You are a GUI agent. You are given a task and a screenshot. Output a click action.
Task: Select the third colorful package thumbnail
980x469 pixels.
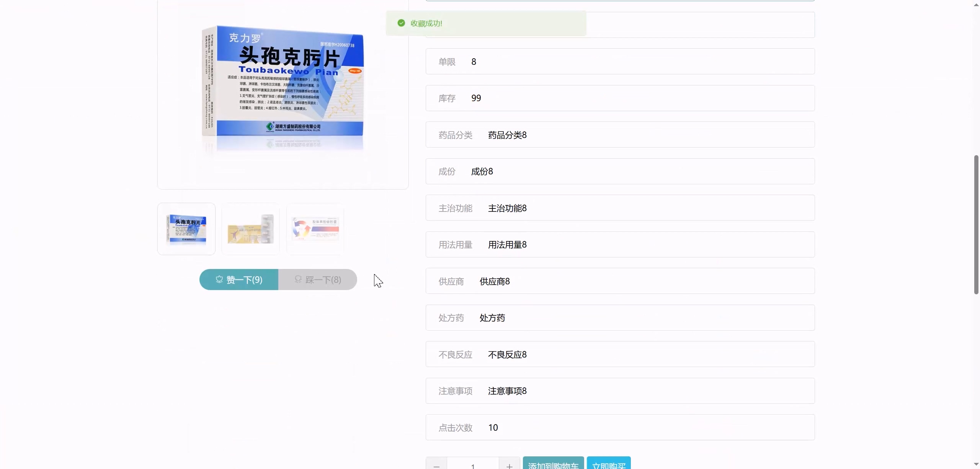click(x=315, y=229)
